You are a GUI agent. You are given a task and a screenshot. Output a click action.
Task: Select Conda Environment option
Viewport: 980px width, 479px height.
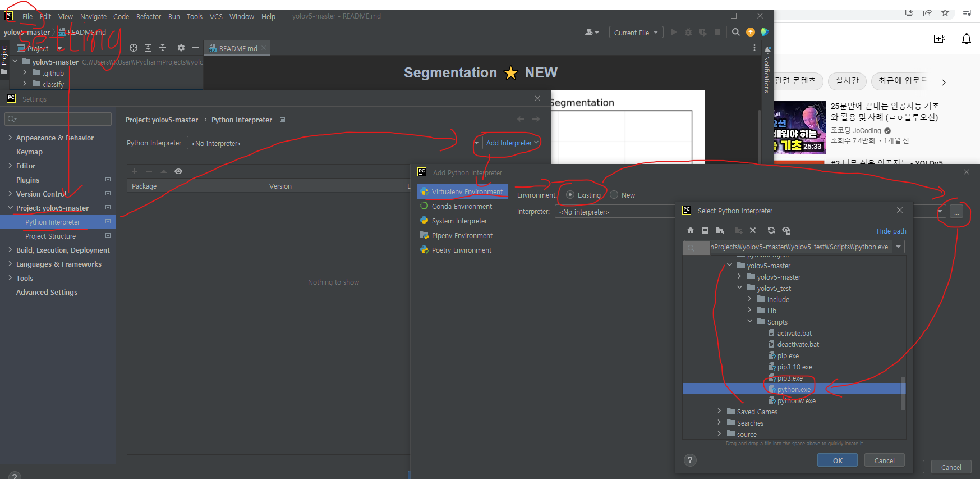(x=463, y=207)
